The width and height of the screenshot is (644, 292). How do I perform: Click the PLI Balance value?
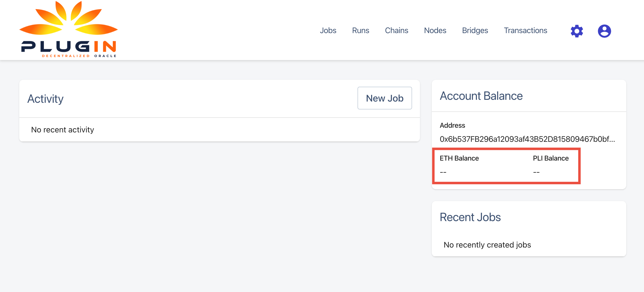536,172
